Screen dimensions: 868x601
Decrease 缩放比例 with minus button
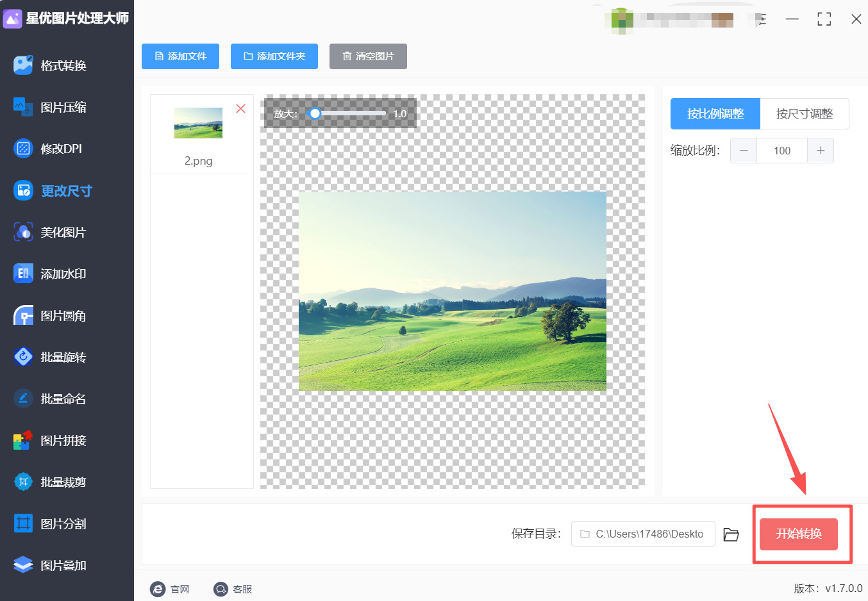click(744, 151)
